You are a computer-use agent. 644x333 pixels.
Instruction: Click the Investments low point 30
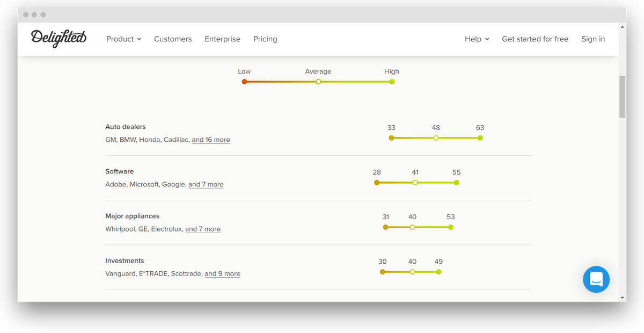tap(382, 272)
